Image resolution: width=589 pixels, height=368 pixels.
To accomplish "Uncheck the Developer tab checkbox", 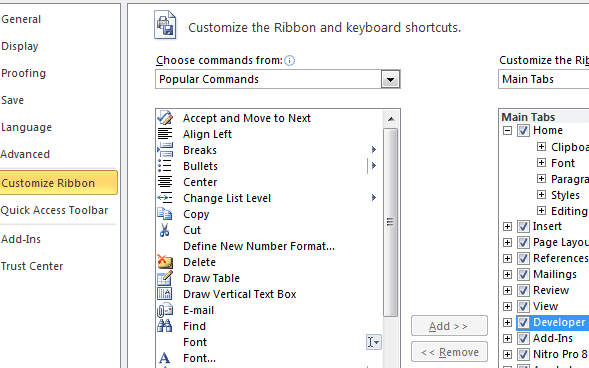I will pyautogui.click(x=523, y=322).
